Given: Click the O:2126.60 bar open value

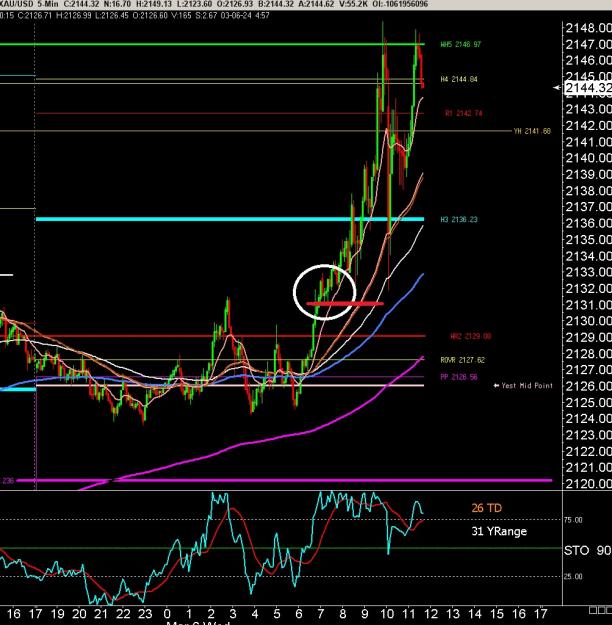Looking at the screenshot, I should [150, 16].
